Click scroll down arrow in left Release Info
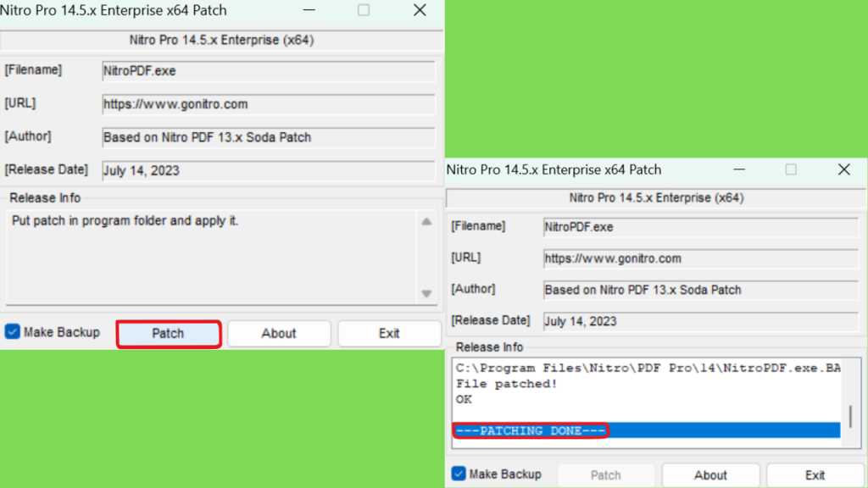The height and width of the screenshot is (488, 868). pos(426,293)
